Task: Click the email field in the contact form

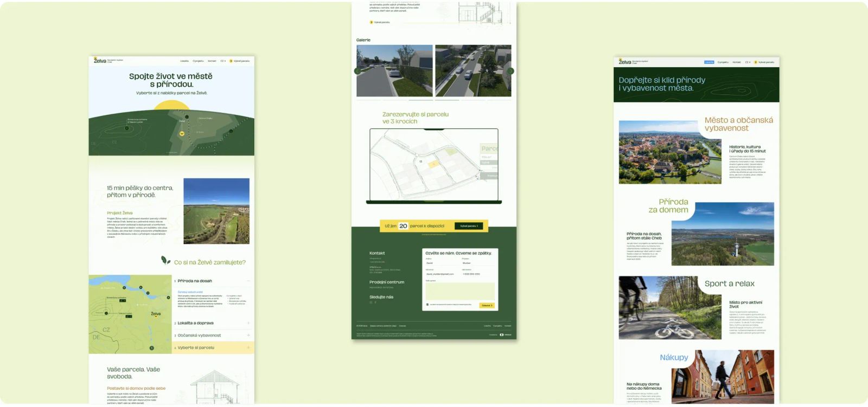Action: point(442,274)
